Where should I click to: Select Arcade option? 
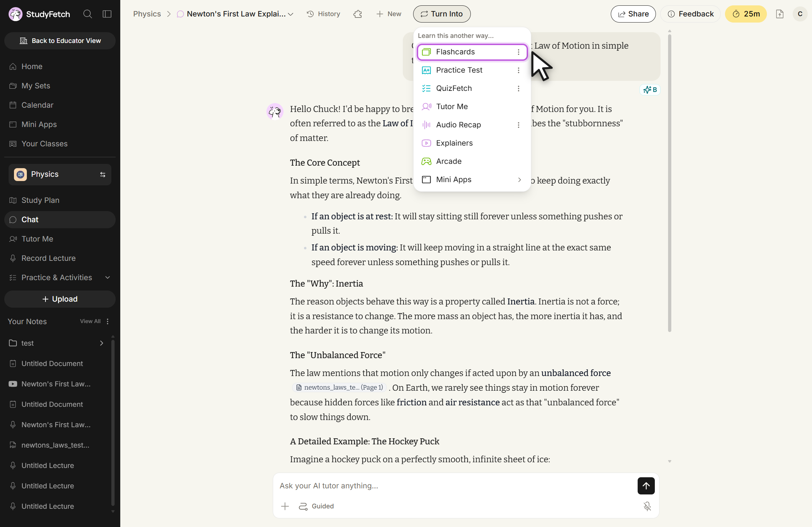(472, 162)
